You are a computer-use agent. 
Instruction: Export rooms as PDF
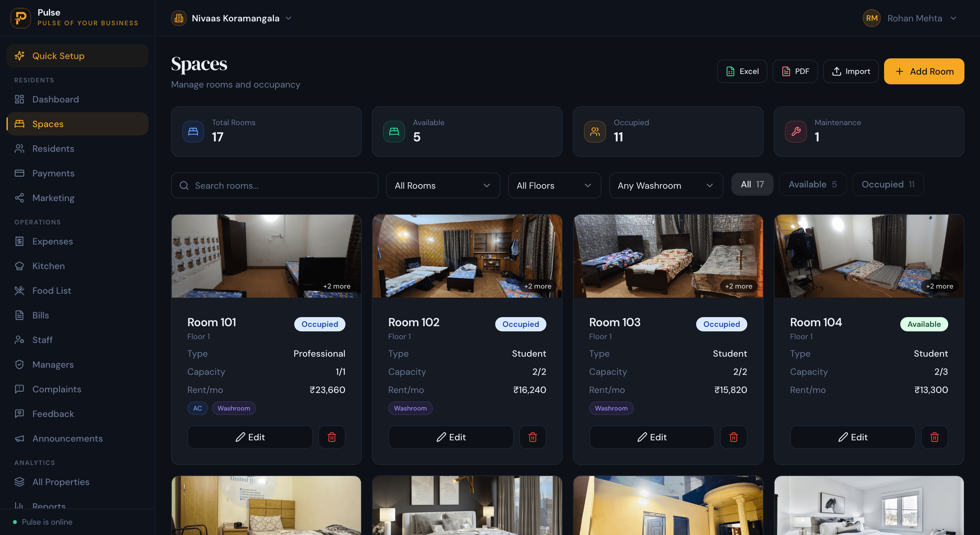click(x=795, y=71)
